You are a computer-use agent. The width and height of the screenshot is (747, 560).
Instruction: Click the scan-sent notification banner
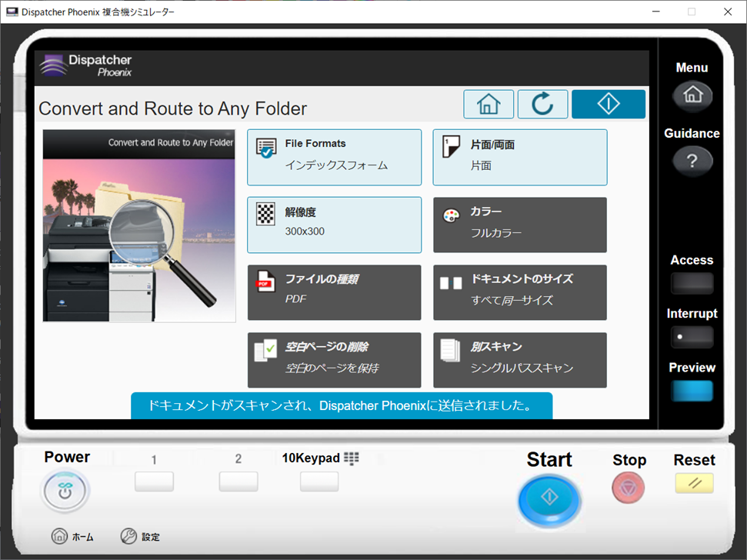pos(342,405)
